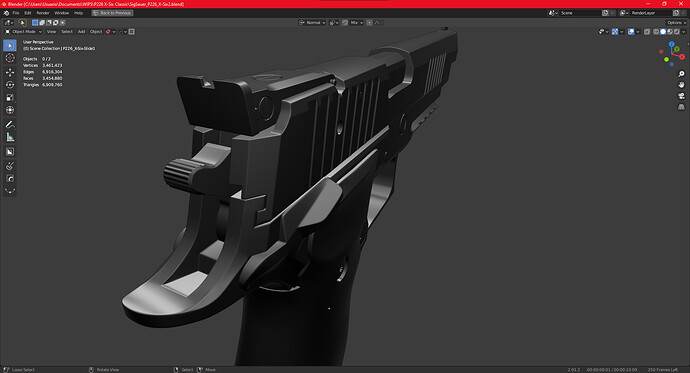The width and height of the screenshot is (690, 373).
Task: Choose the invert selection mode icon
Action: (x=55, y=22)
